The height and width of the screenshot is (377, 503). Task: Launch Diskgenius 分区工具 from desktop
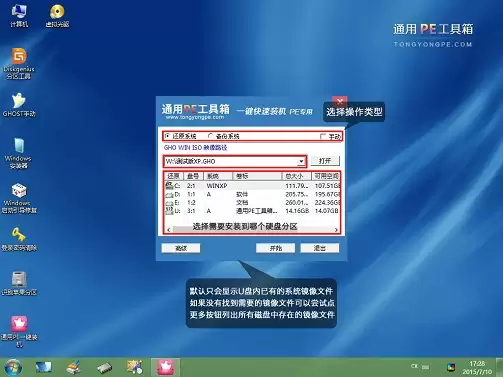(19, 64)
